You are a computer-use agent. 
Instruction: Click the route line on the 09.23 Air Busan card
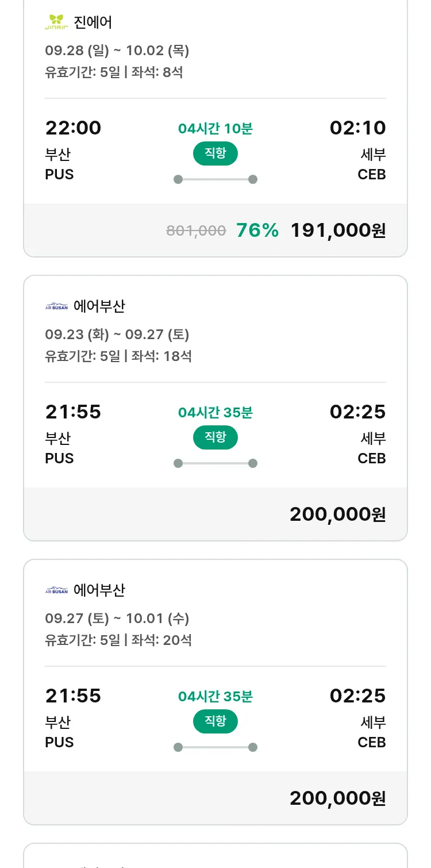tap(215, 463)
